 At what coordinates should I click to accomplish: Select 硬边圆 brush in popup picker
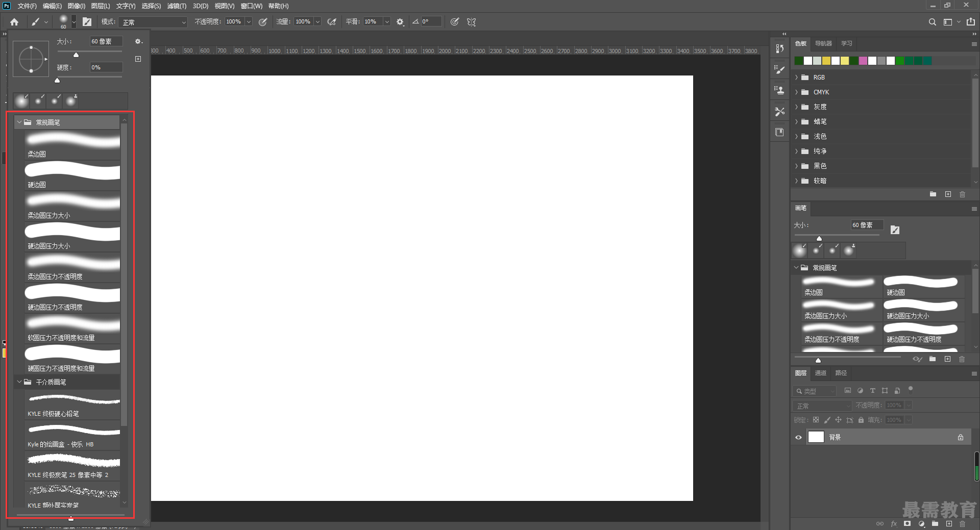(x=72, y=175)
